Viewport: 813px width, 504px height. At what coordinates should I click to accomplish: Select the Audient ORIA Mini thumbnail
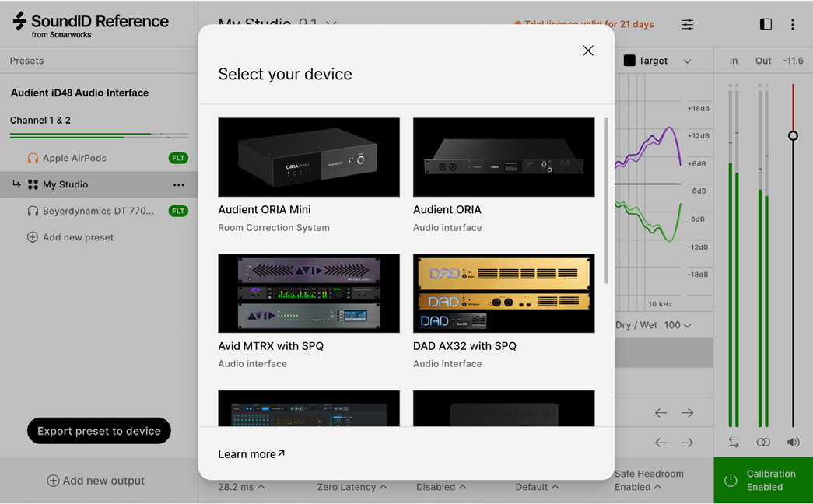pos(309,157)
